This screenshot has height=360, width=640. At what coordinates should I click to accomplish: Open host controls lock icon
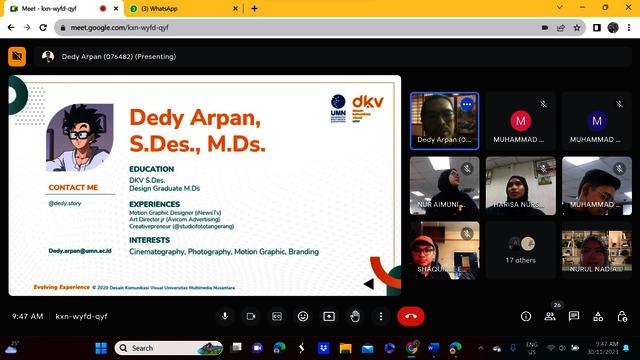pyautogui.click(x=622, y=316)
